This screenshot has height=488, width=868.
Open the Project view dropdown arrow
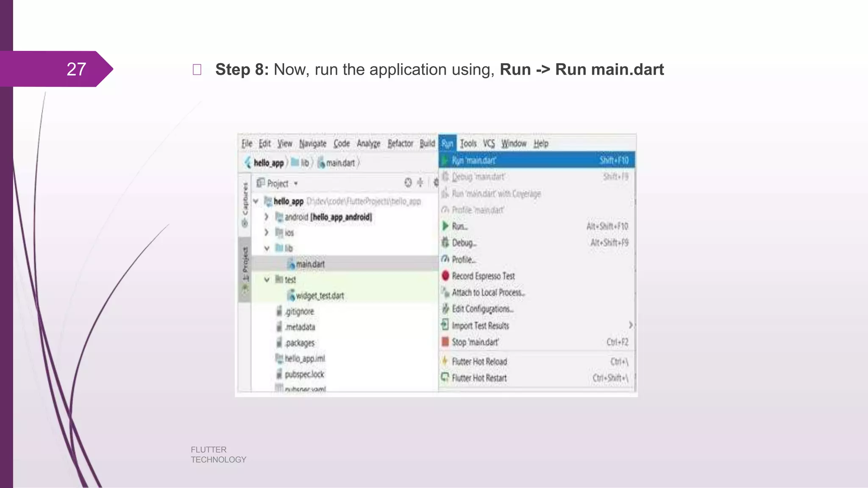(x=296, y=183)
